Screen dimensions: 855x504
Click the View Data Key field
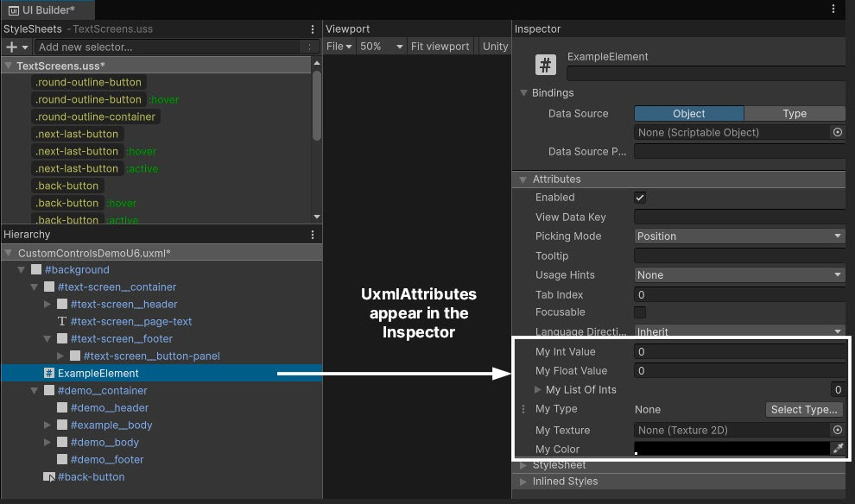click(x=739, y=217)
